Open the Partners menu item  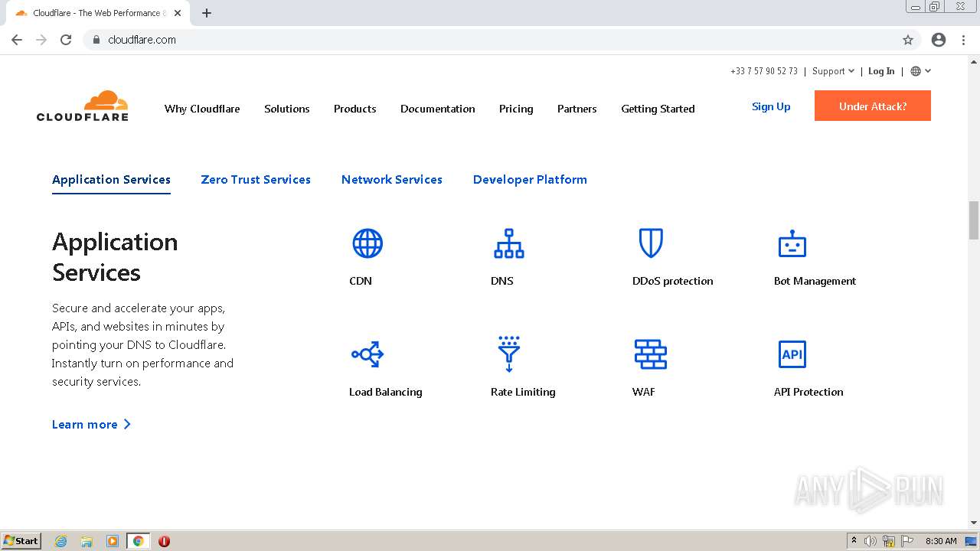click(x=577, y=109)
